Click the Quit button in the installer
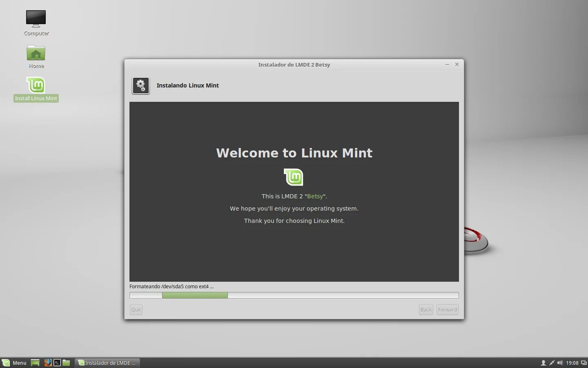Viewport: 588px width, 368px height. 136,310
